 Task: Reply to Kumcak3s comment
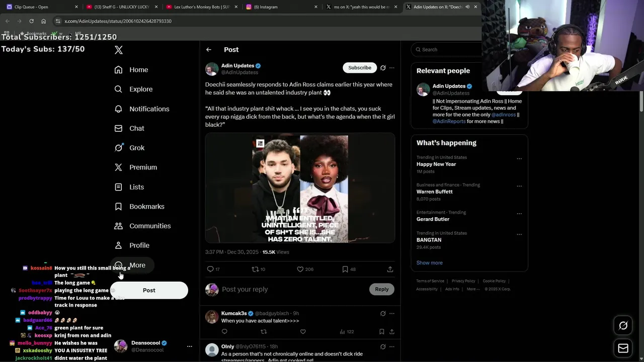pyautogui.click(x=224, y=331)
